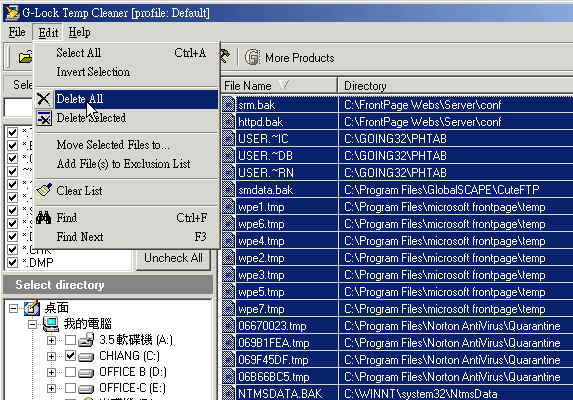Click the file icon beside smdata.bak
Screen dimensions: 573x400
[228, 190]
